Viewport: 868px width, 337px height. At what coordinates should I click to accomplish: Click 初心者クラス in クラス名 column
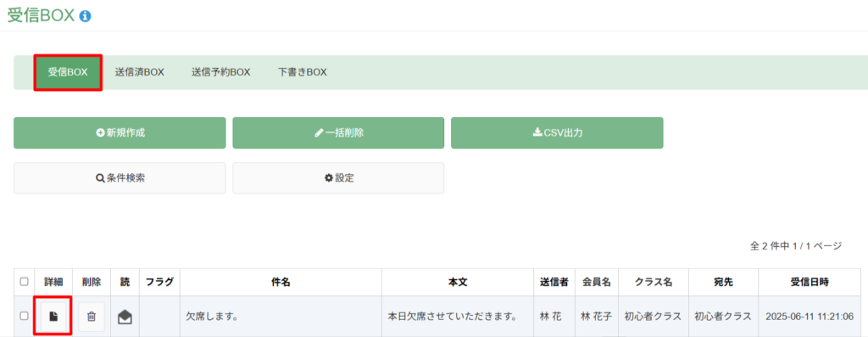click(653, 317)
